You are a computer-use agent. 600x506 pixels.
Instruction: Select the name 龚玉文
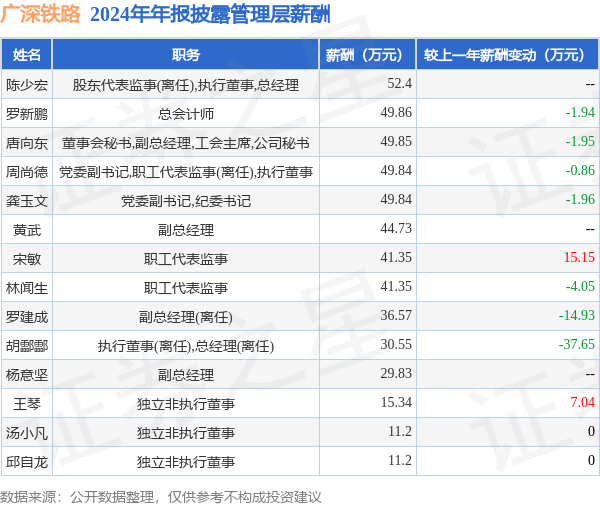tap(27, 201)
